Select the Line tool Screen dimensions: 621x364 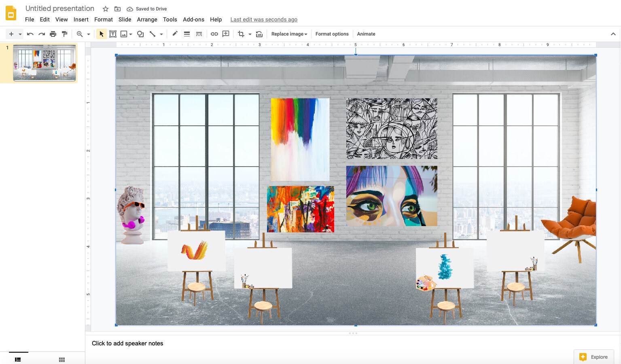tap(153, 34)
